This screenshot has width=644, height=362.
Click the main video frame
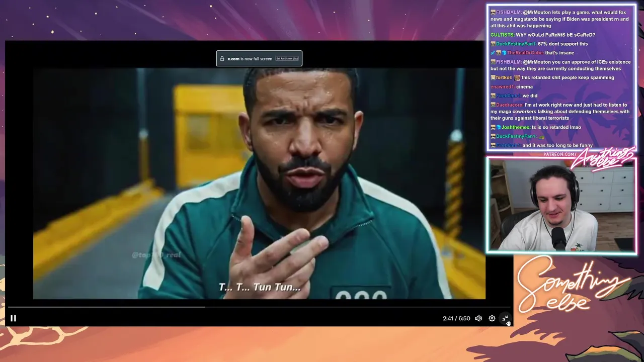click(x=259, y=184)
